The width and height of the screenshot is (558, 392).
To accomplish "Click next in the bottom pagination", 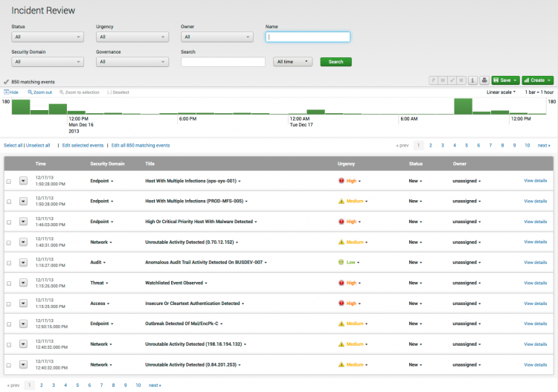I will (x=155, y=385).
